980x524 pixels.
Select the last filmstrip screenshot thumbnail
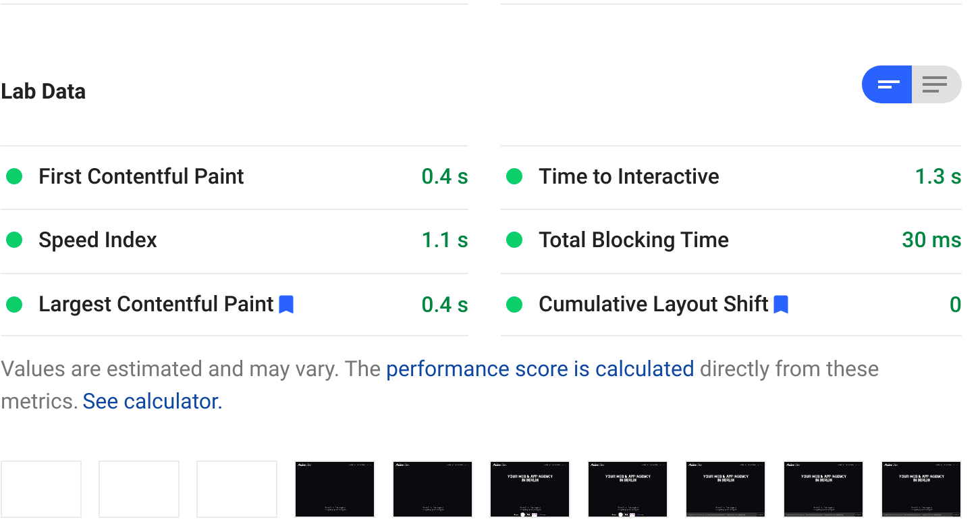coord(921,490)
